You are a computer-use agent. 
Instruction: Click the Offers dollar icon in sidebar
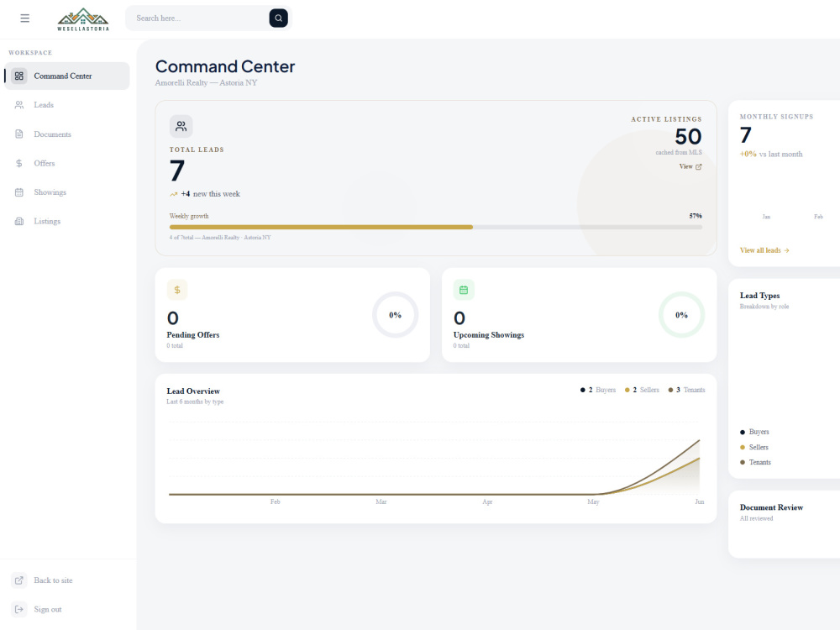[19, 164]
